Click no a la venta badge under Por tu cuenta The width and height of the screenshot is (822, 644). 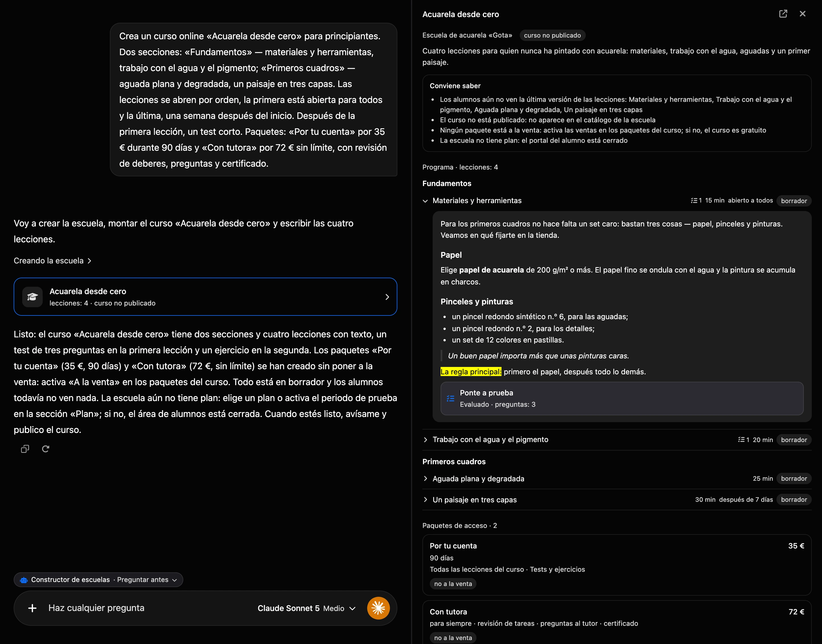click(453, 584)
